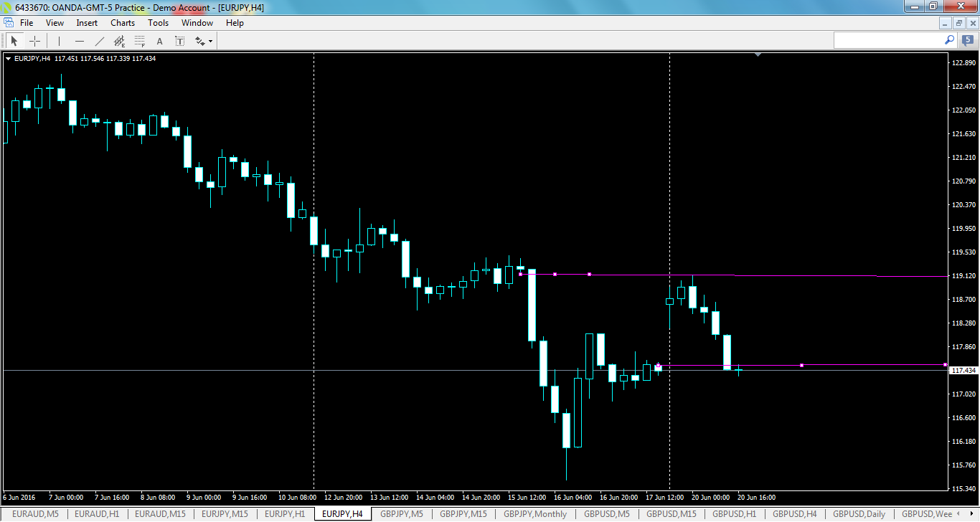Collapse the EURJPY,H4 chart header triangle

(8, 57)
